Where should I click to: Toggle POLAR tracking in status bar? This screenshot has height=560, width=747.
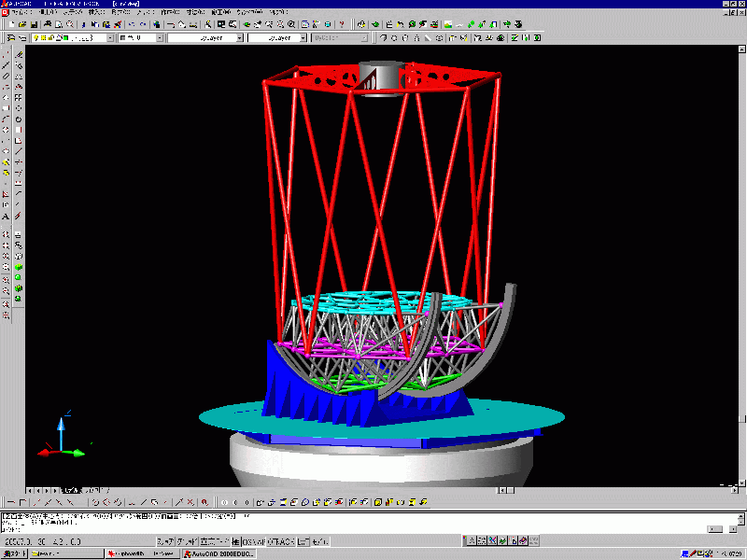[236, 541]
